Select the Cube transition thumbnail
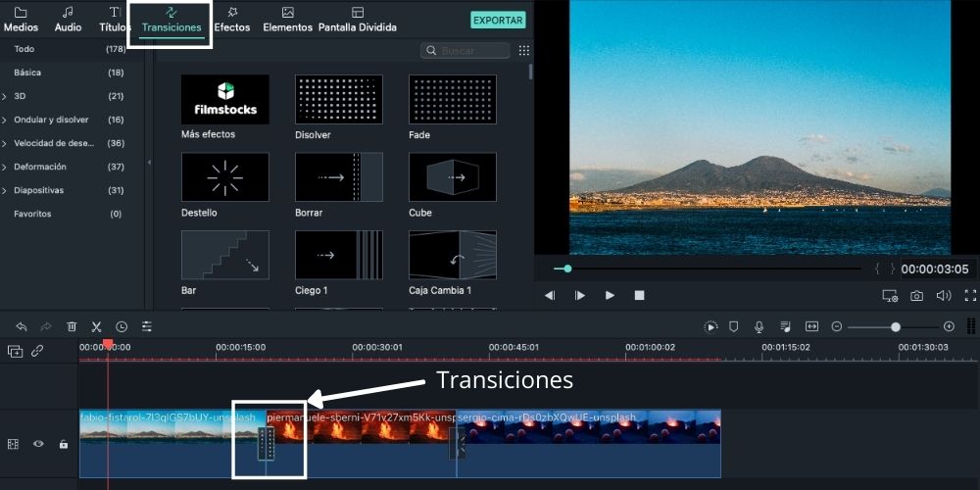Image resolution: width=980 pixels, height=490 pixels. [453, 176]
